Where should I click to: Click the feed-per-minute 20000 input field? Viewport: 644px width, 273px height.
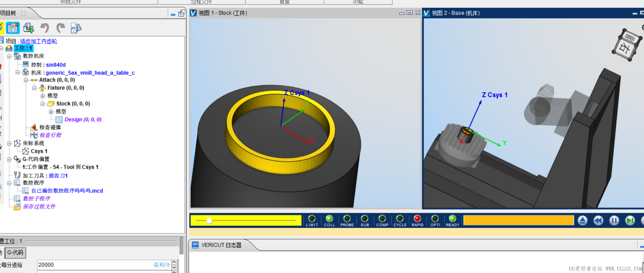[x=104, y=265]
